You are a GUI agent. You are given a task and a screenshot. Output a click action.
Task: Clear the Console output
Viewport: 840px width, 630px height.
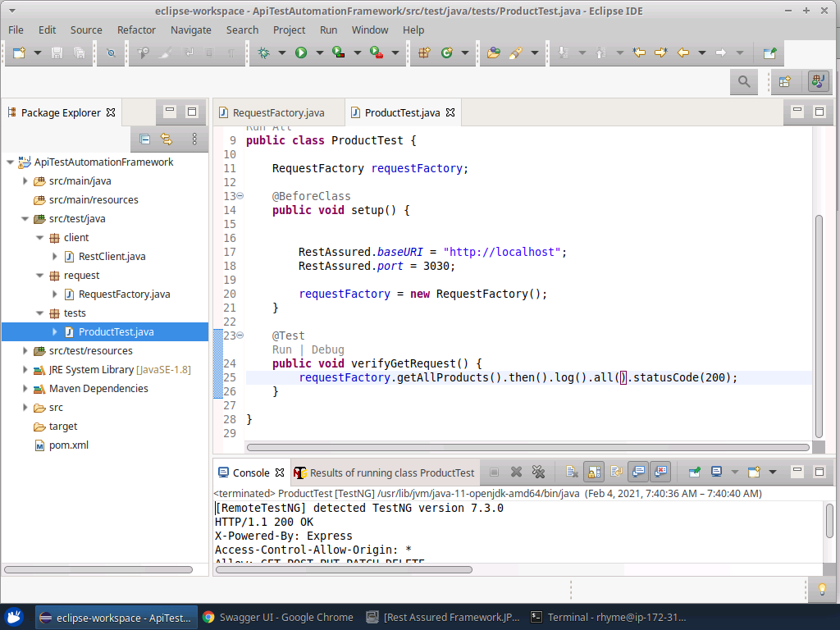tap(571, 472)
